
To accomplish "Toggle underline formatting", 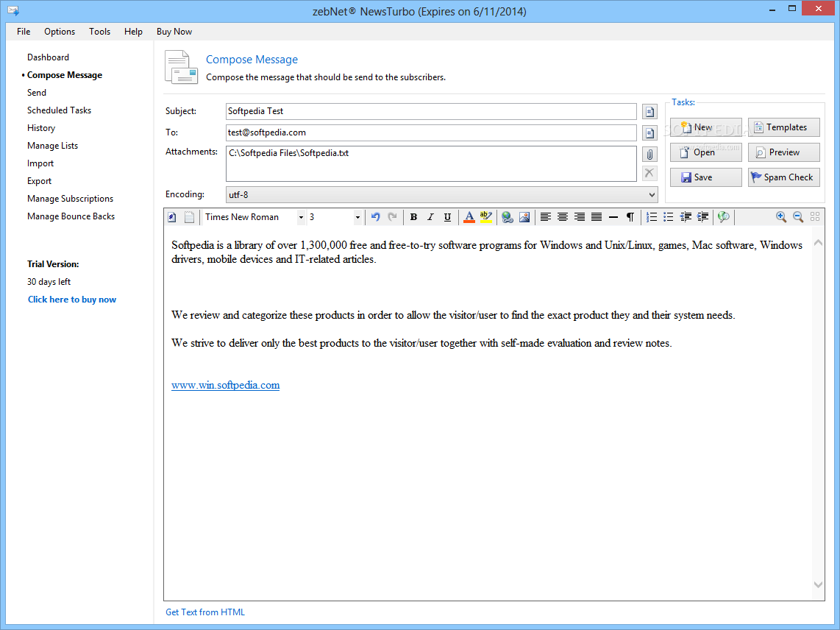I will pos(447,216).
